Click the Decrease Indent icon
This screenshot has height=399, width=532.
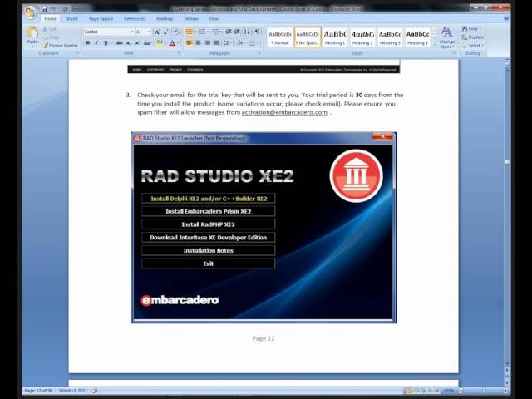click(x=229, y=32)
